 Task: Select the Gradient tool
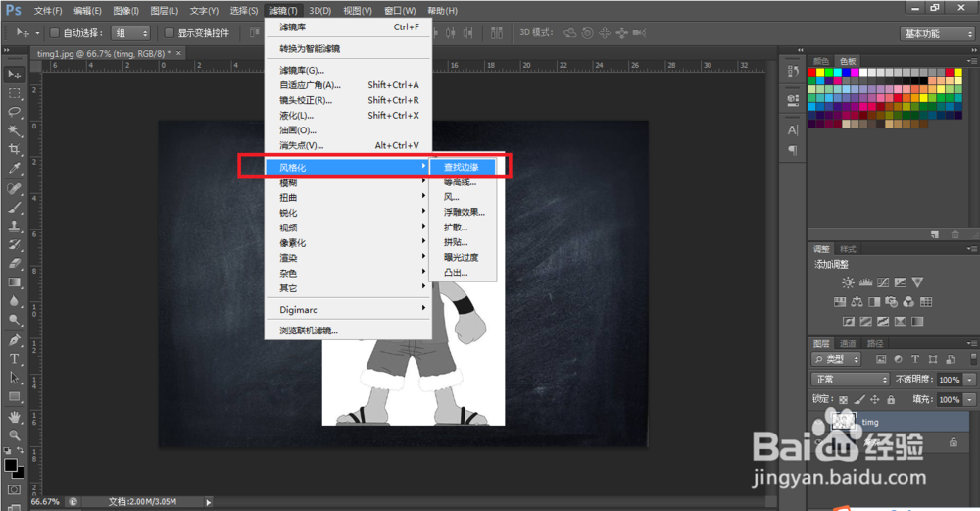(x=14, y=282)
